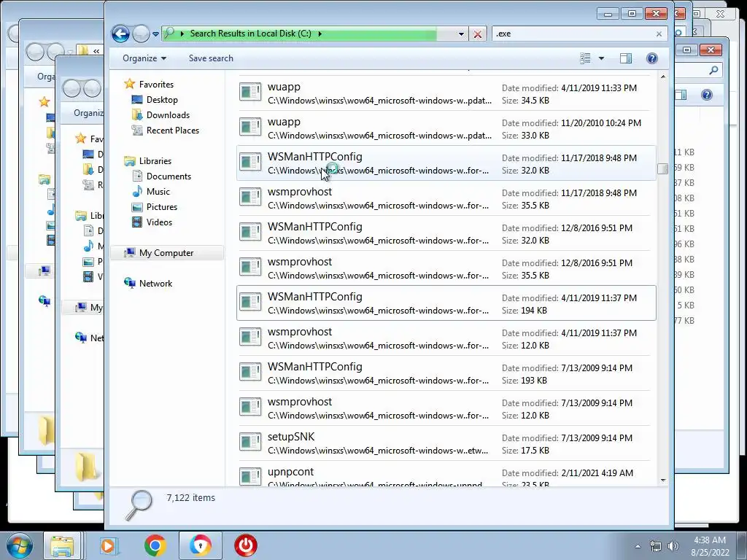
Task: Open the view options dropdown arrow
Action: coord(601,58)
